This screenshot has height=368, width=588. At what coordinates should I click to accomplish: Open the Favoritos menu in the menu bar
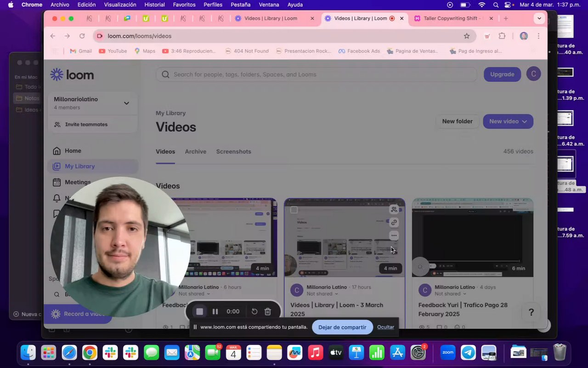tap(184, 5)
